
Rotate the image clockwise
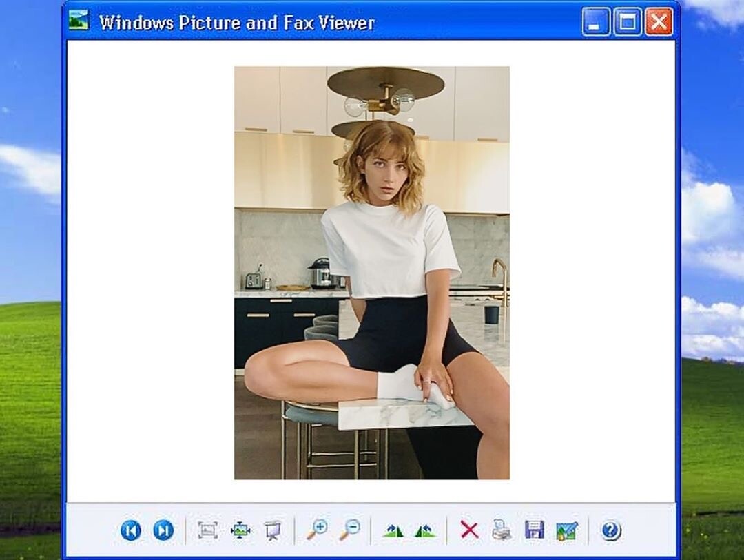[x=393, y=530]
